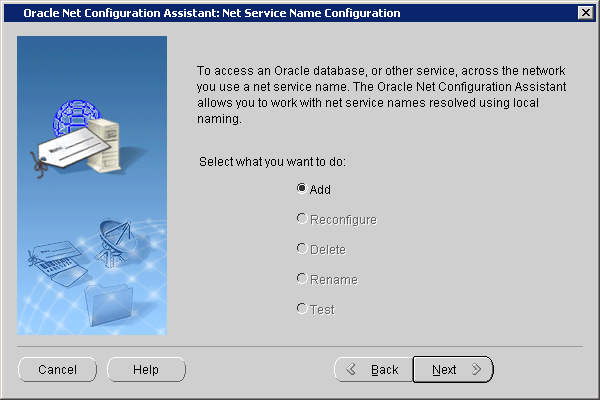Click the beige server tower illustration
The height and width of the screenshot is (400, 600).
103,145
